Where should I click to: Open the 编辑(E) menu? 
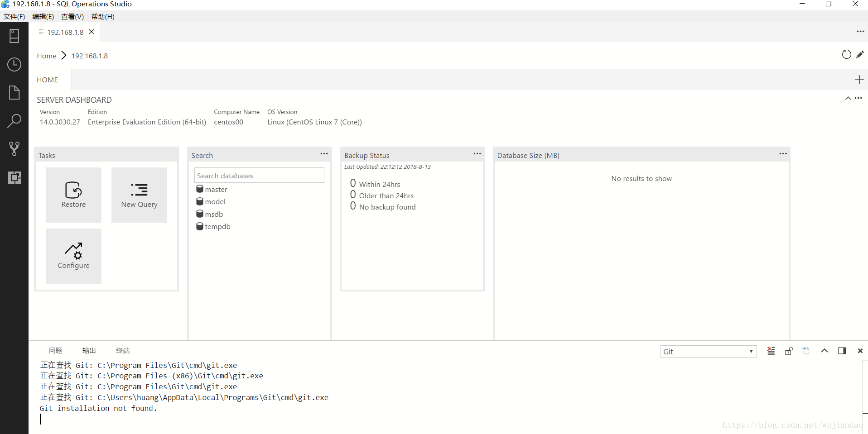point(43,16)
